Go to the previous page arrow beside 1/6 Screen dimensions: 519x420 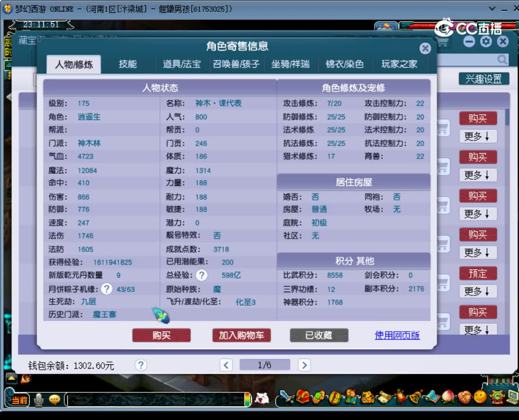(x=226, y=365)
